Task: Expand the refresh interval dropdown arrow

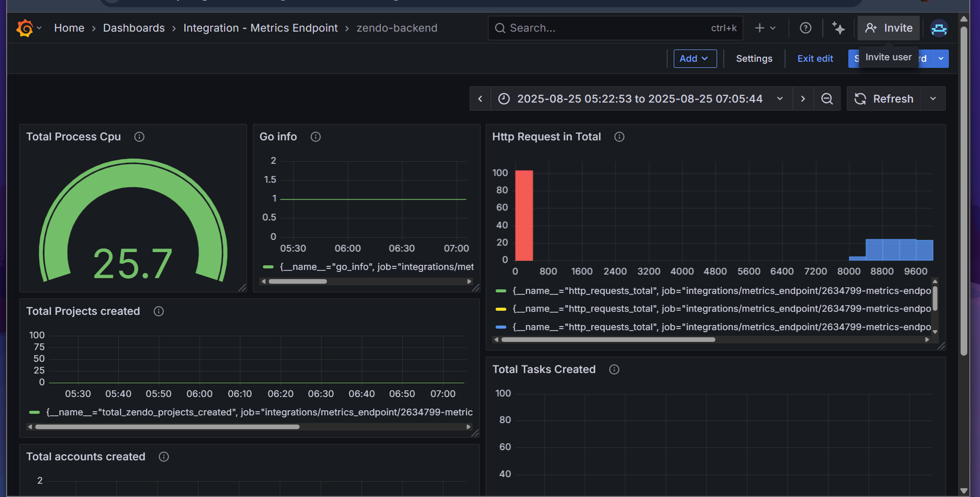Action: point(933,99)
